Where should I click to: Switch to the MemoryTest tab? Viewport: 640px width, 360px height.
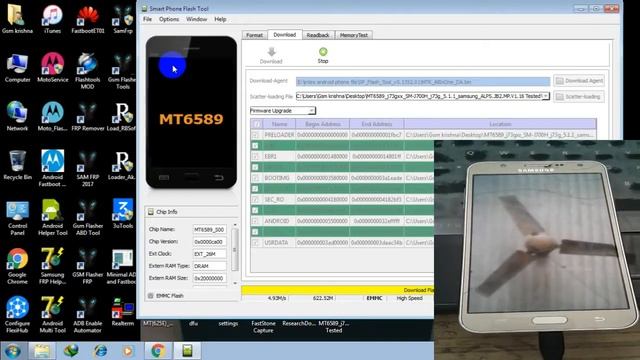pos(353,35)
